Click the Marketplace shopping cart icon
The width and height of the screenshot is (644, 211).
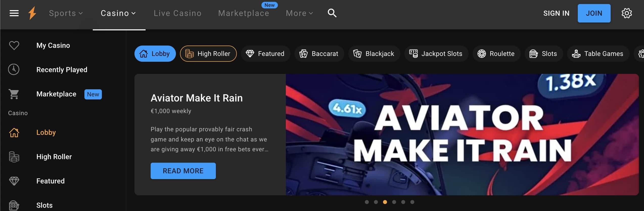click(14, 94)
